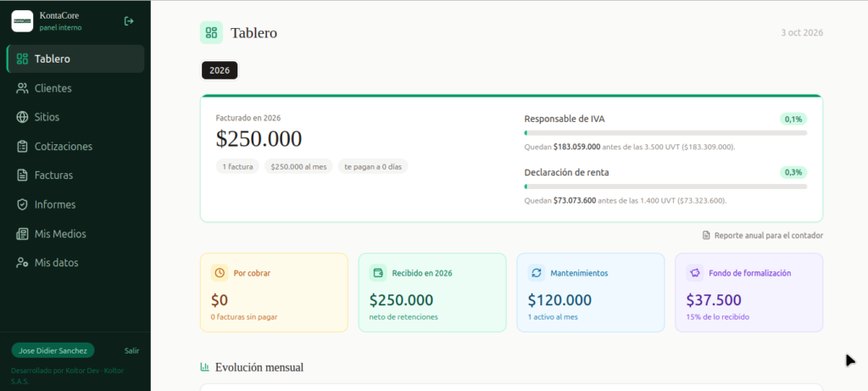Click the Declaración de renta progress bar
The image size is (868, 391).
pos(665,187)
